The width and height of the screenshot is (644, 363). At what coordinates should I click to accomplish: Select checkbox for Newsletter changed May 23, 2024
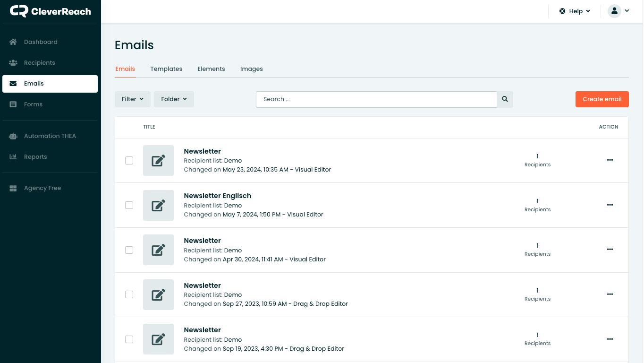129,161
